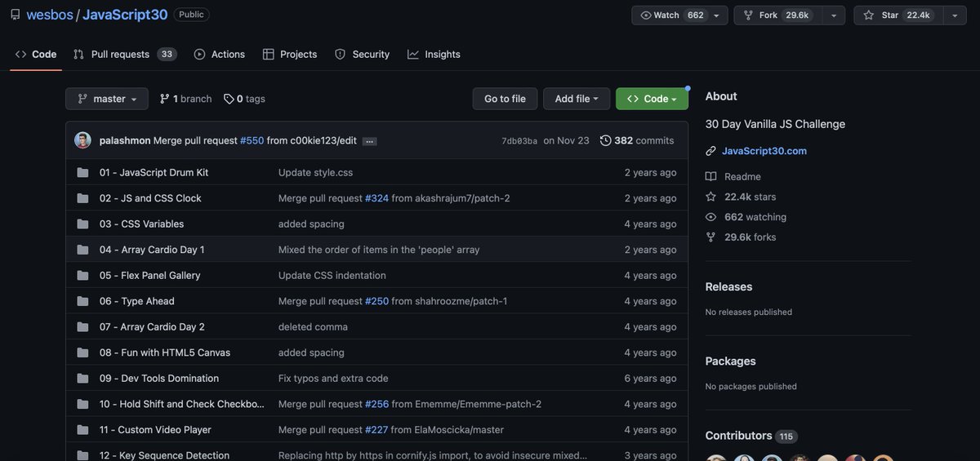Expand the Watch options dropdown arrow

pos(717,16)
